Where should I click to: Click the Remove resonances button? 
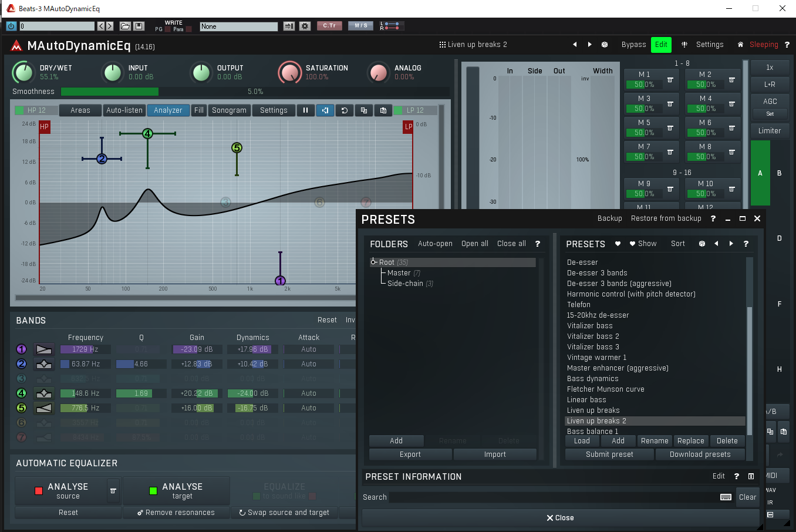tap(176, 513)
